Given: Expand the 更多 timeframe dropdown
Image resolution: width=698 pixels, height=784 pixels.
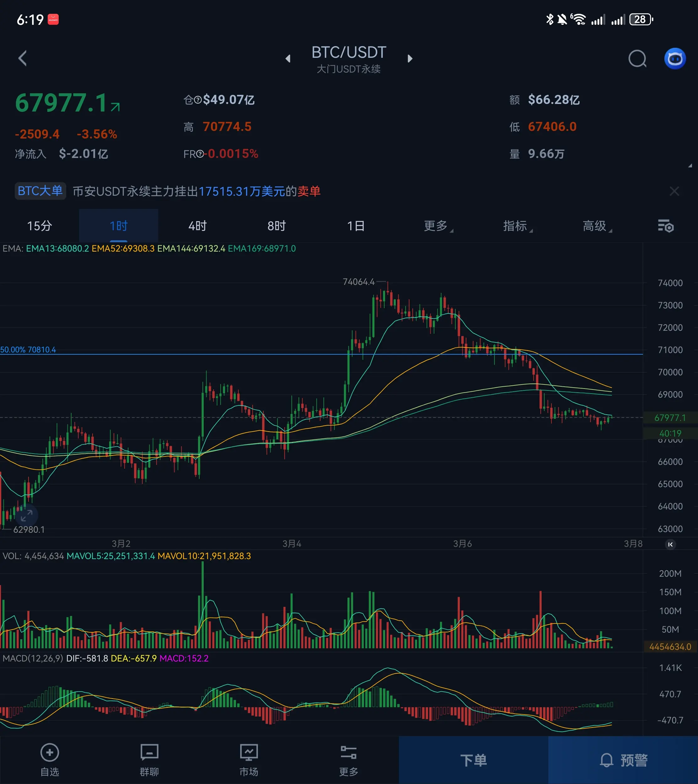Looking at the screenshot, I should click(438, 226).
